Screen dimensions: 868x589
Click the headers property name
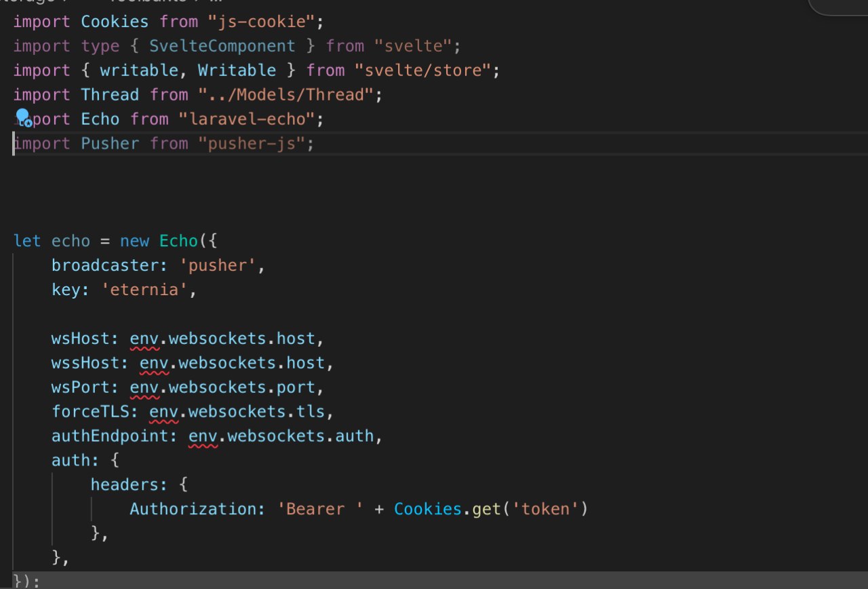124,484
